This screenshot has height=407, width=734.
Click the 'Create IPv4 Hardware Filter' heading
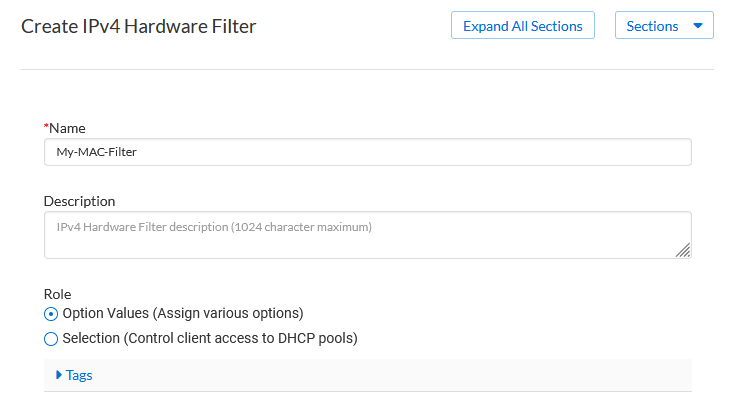point(138,27)
